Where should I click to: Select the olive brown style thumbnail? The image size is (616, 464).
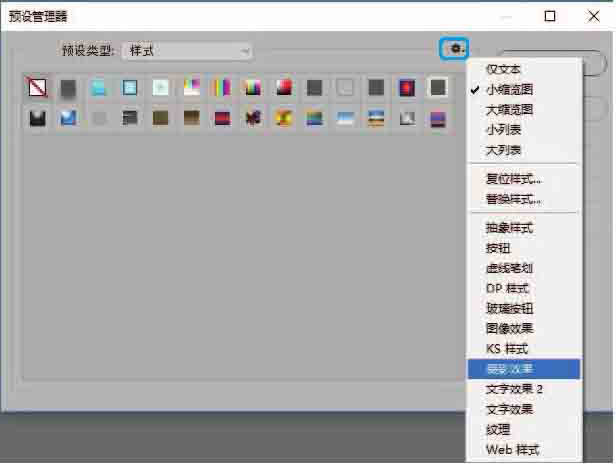click(x=161, y=118)
